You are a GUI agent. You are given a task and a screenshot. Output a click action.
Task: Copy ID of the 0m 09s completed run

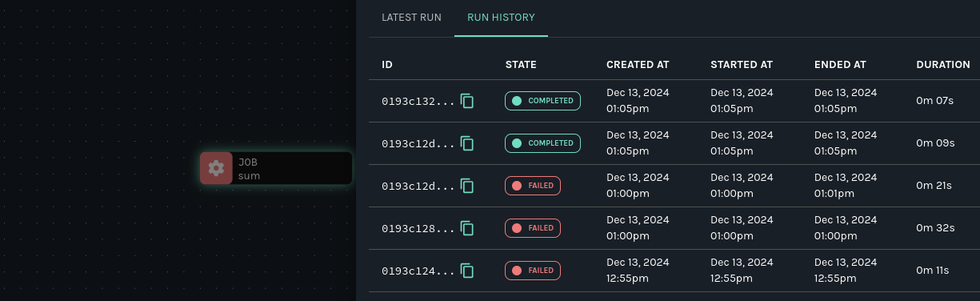point(467,143)
